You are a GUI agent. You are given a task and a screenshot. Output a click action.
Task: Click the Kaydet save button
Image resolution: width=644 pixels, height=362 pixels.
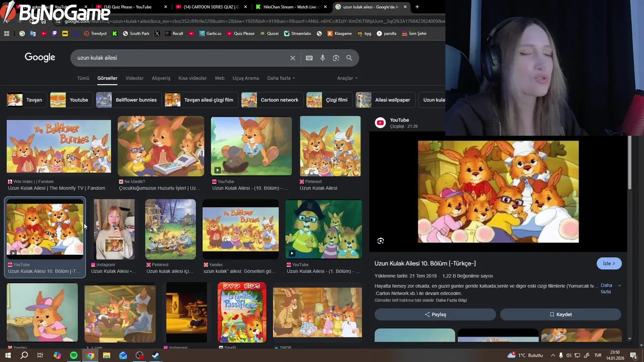click(x=560, y=314)
